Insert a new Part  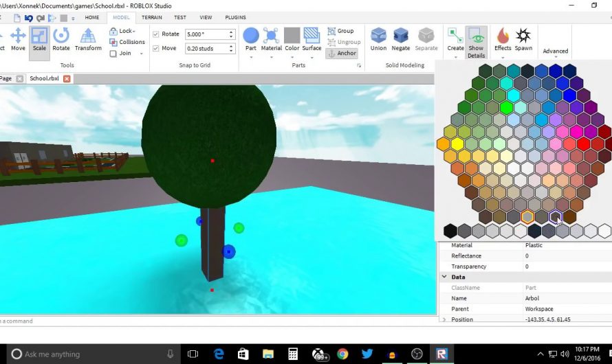click(251, 40)
